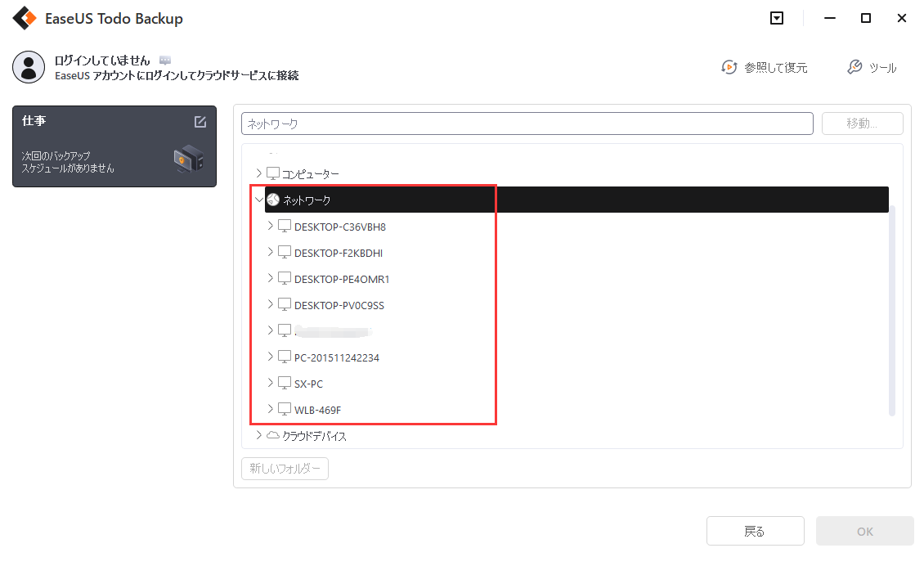
Task: Open the ツール menu
Action: (872, 68)
